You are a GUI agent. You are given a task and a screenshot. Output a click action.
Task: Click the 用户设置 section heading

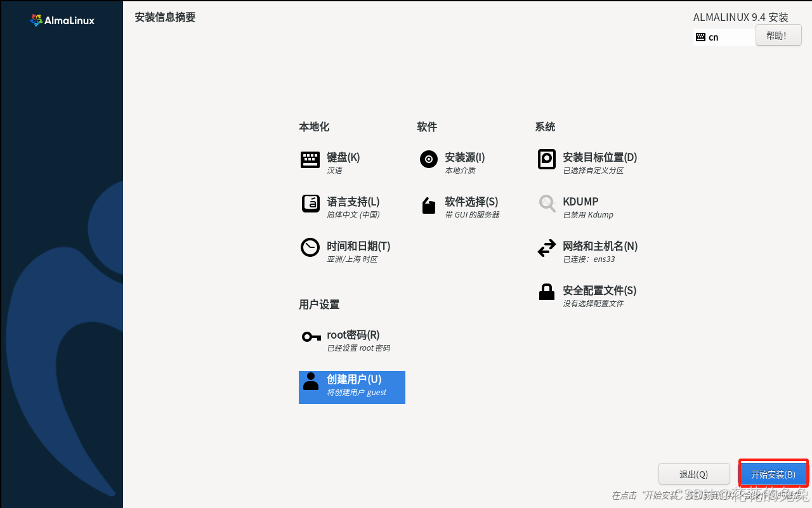[x=319, y=304]
